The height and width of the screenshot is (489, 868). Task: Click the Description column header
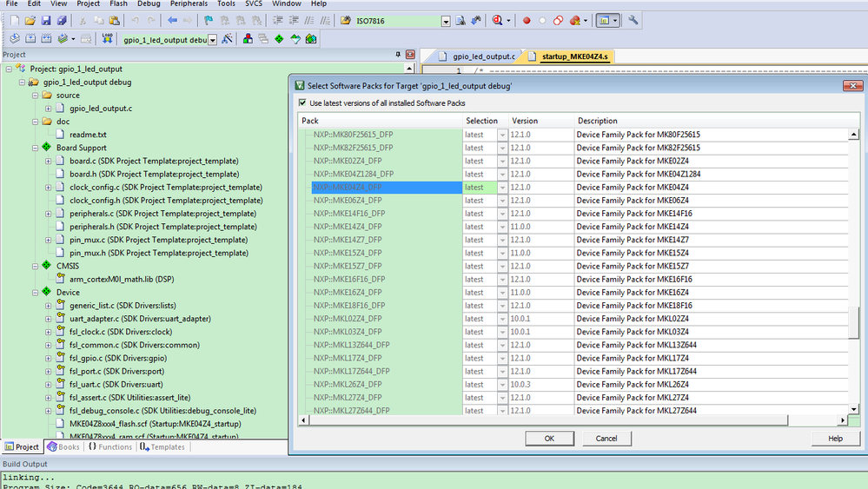click(711, 121)
